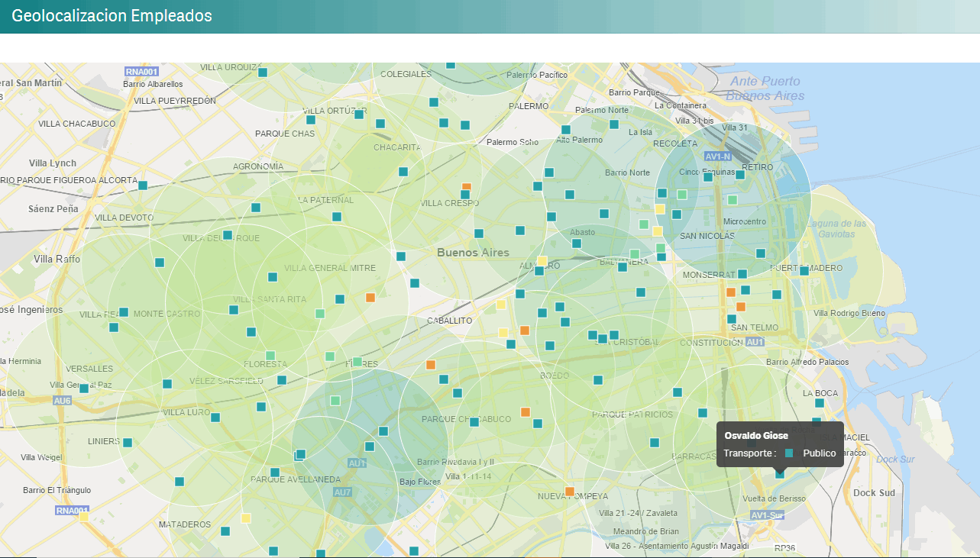Screen dimensions: 980x558
Task: Click the teal marker left of Monte Castro
Action: 124,313
